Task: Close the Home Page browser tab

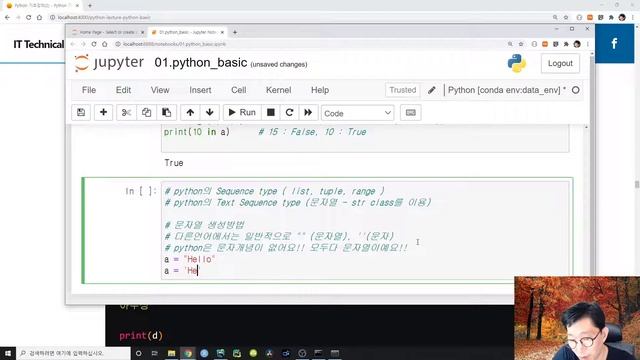Action: pos(142,32)
